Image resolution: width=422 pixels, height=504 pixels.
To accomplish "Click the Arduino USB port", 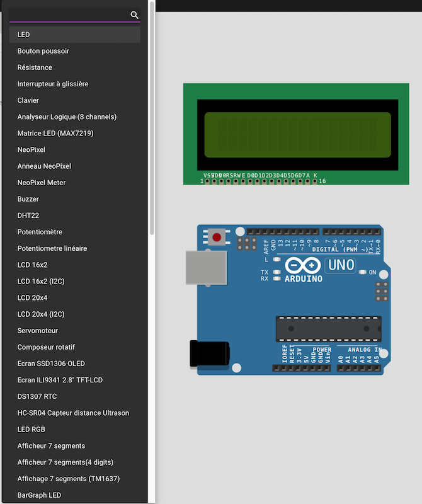I will (x=207, y=268).
